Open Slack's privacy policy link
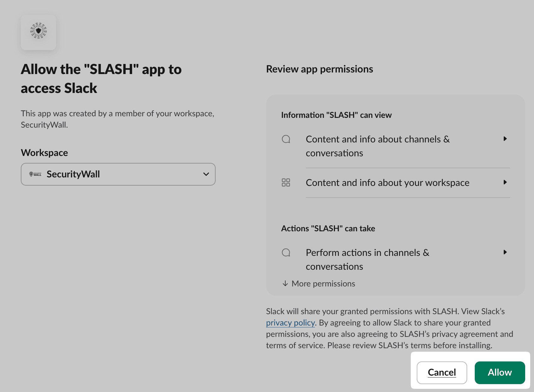 pos(290,323)
